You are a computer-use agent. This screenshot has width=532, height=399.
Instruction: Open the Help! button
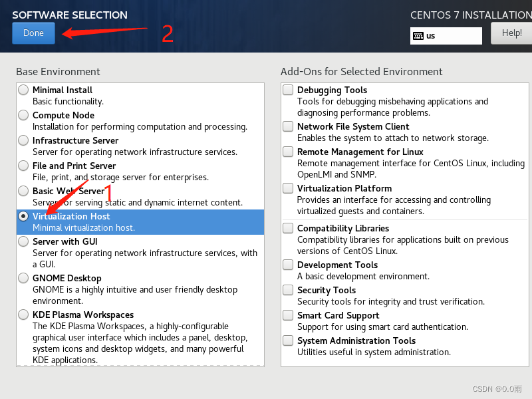511,33
